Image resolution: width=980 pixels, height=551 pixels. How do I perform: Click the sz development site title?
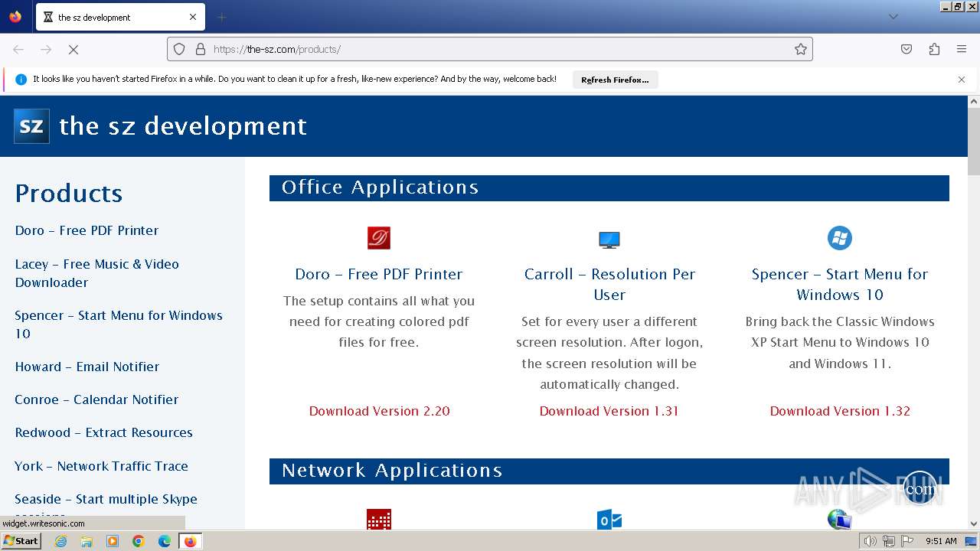183,126
